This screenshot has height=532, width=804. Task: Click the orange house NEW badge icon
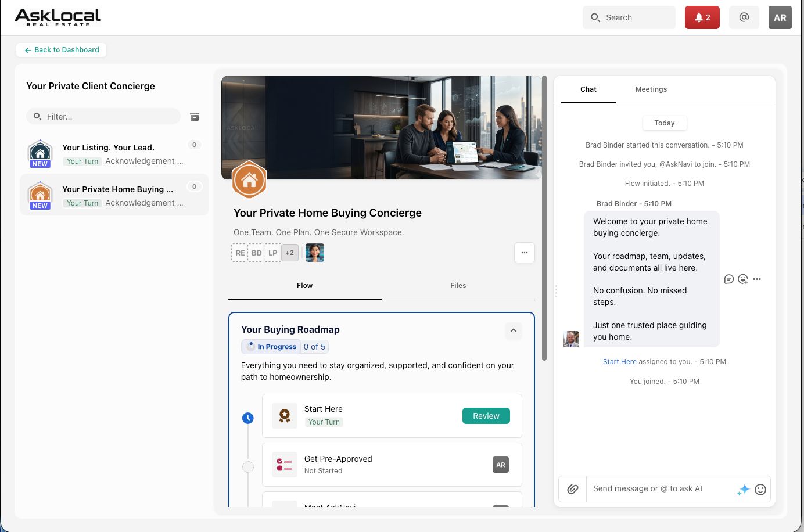[40, 196]
